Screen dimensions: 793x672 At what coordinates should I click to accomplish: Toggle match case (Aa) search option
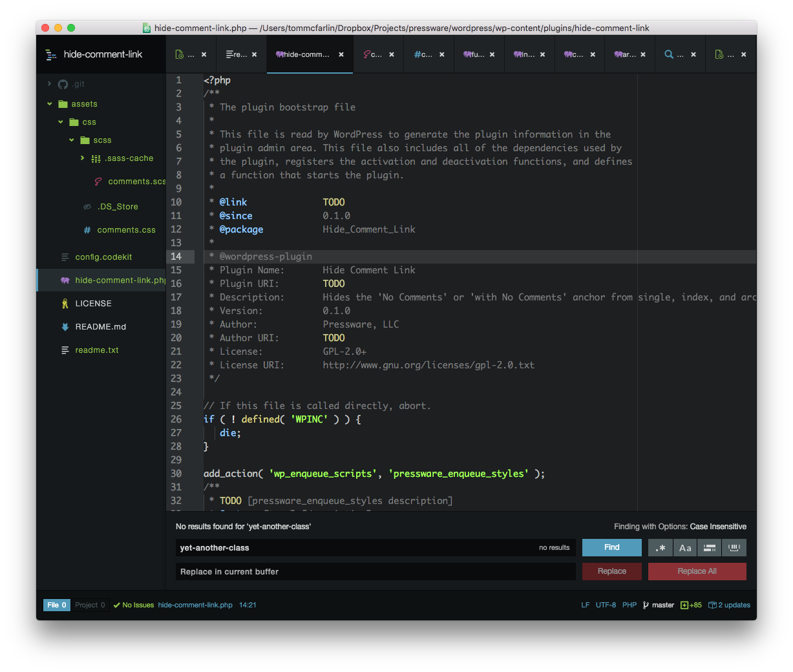click(x=685, y=548)
